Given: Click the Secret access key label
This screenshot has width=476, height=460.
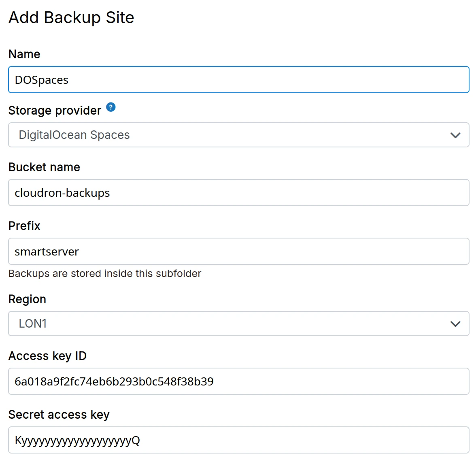Looking at the screenshot, I should (x=59, y=415).
